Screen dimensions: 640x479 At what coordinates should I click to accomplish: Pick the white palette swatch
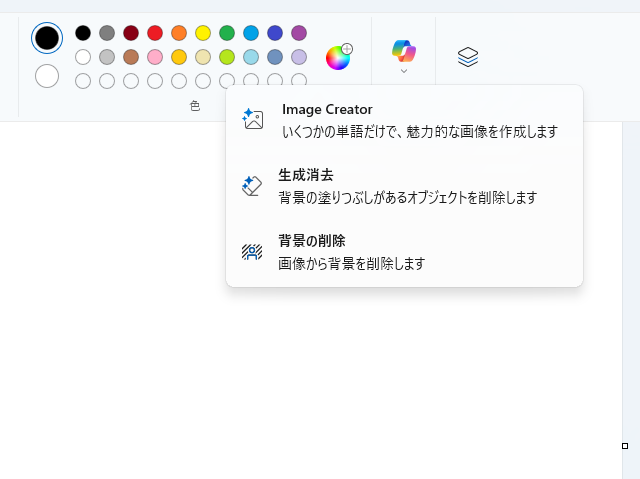[83, 57]
